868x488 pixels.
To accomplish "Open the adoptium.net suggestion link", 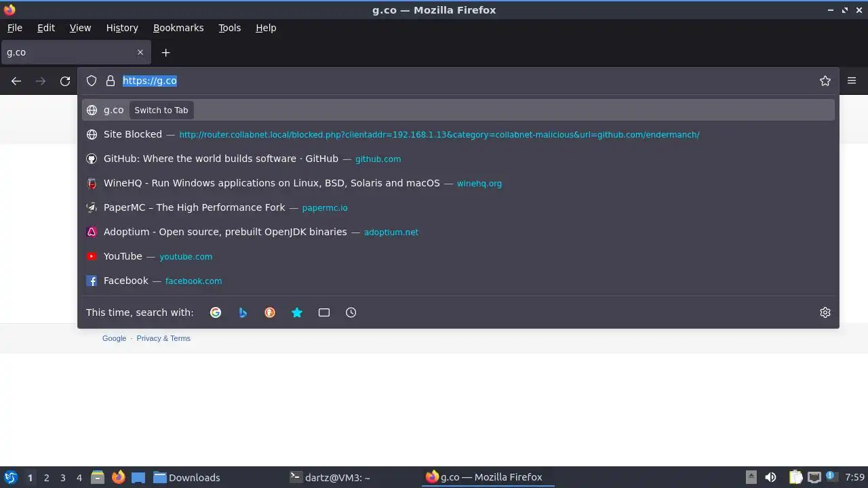I will 391,232.
